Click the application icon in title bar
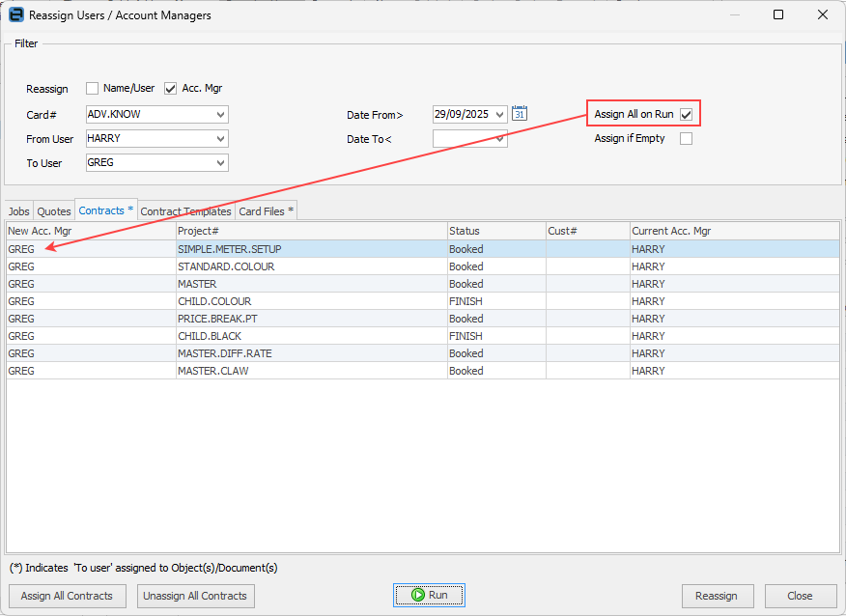Viewport: 846px width, 616px height. tap(15, 15)
